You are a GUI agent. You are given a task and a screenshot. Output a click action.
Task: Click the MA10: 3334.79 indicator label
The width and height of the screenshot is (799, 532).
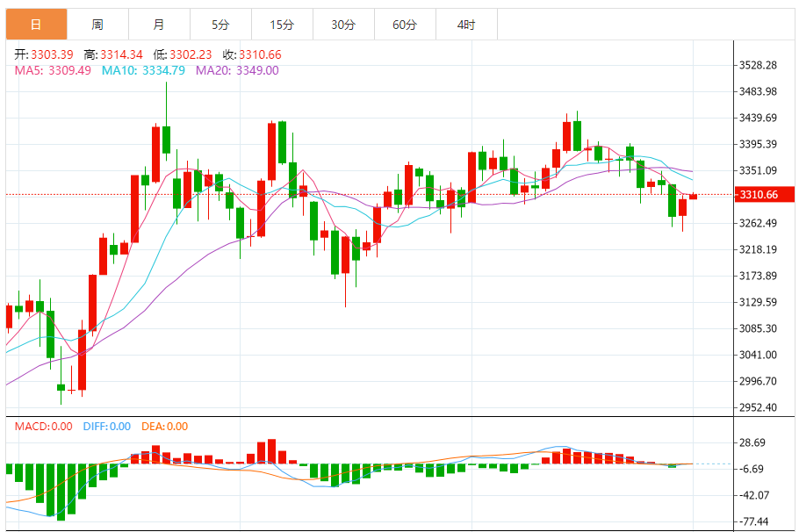[x=143, y=70]
